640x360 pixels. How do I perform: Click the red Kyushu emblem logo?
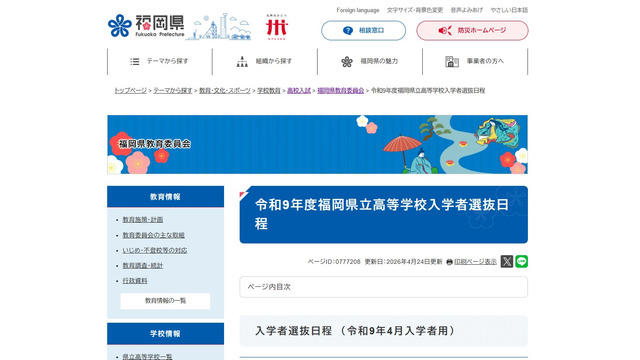[x=277, y=27]
